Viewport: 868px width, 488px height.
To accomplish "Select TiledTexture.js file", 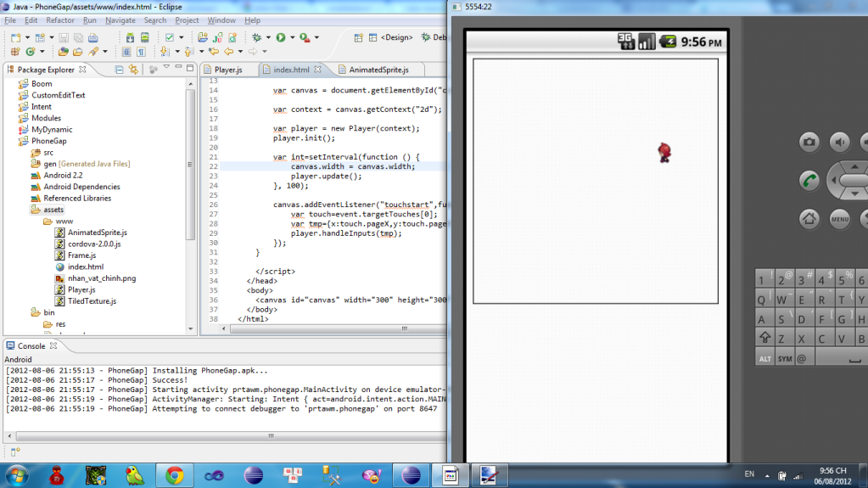I will coord(92,301).
